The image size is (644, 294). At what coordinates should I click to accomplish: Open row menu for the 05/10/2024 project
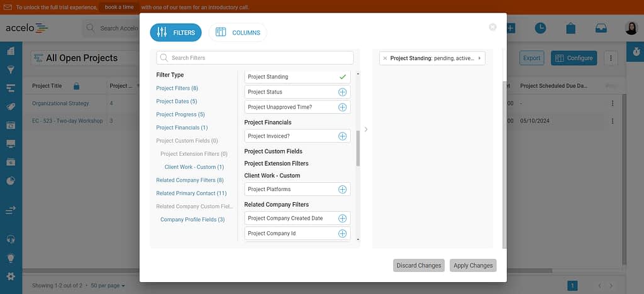613,121
